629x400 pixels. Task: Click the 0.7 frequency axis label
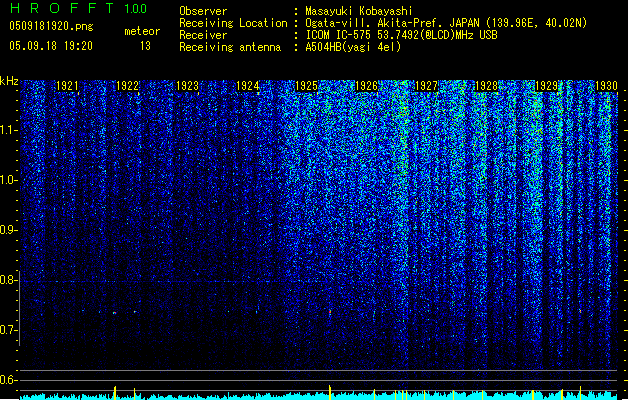pos(8,330)
